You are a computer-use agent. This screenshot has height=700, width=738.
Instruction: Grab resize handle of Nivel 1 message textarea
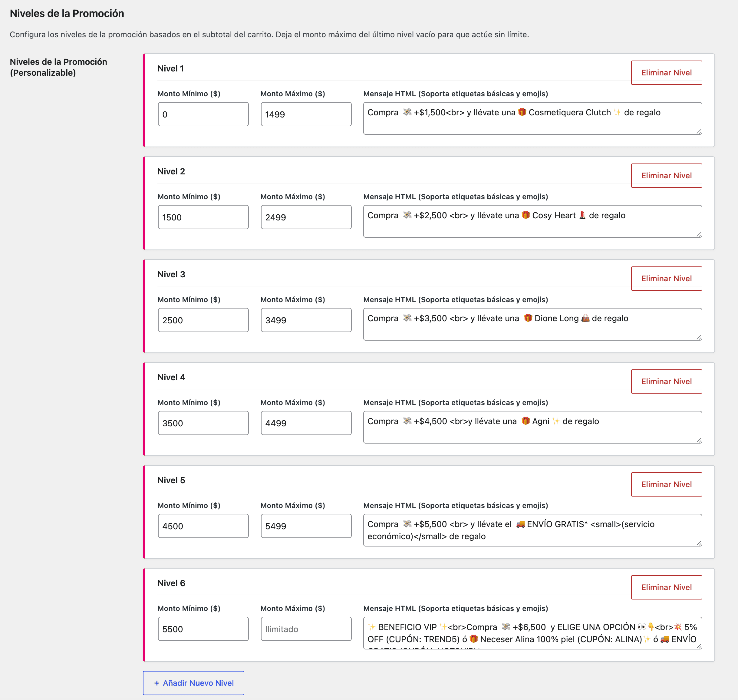point(699,131)
